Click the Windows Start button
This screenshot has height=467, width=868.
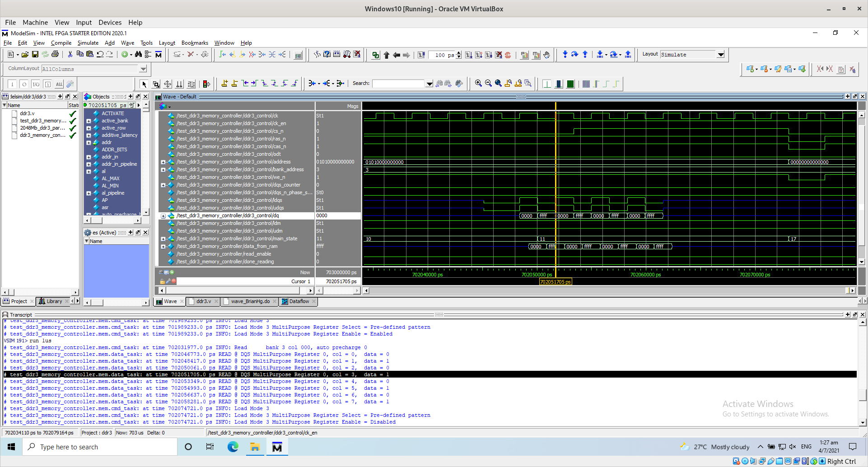[12, 447]
